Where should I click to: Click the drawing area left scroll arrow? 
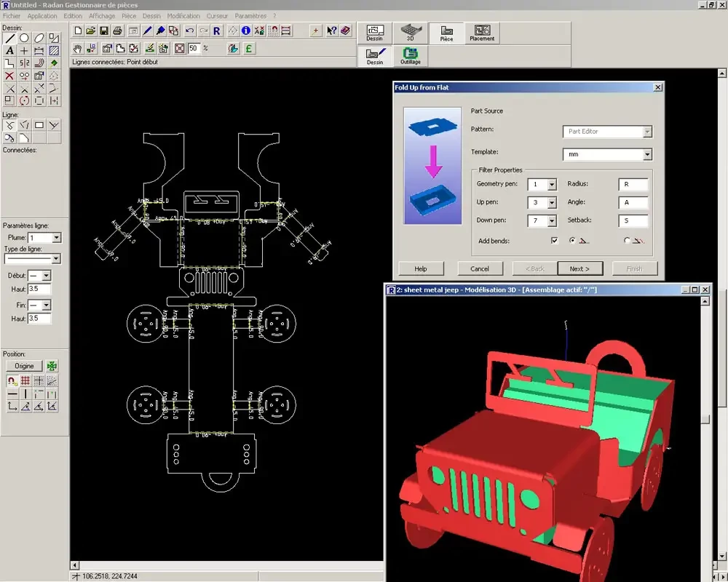point(74,565)
